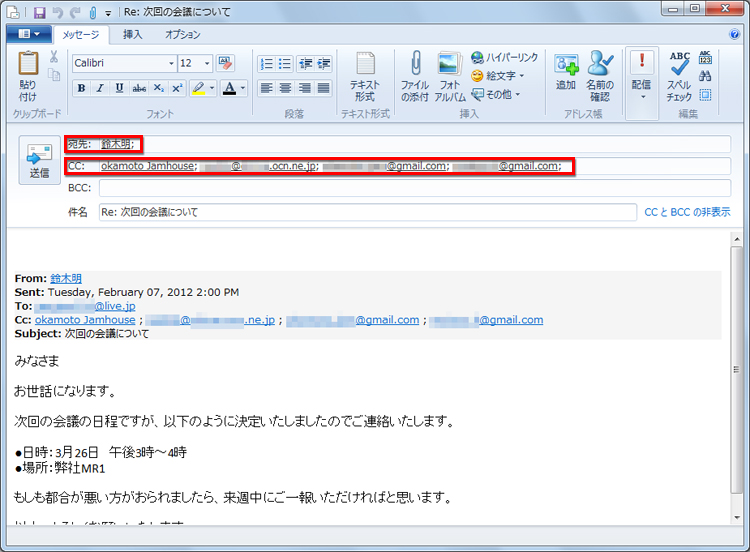This screenshot has height=552, width=750.
Task: Open the highlight color dropdown arrow
Action: point(212,88)
